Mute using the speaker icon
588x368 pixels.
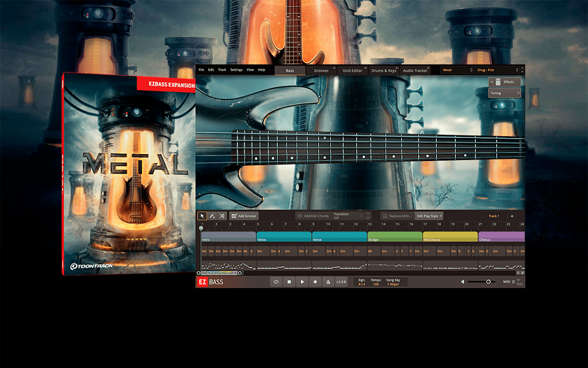click(x=463, y=282)
